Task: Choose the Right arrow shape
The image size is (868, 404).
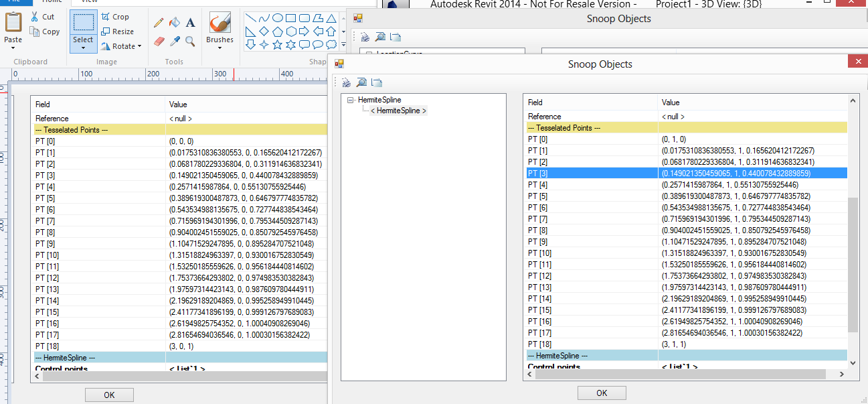Action: click(x=304, y=31)
